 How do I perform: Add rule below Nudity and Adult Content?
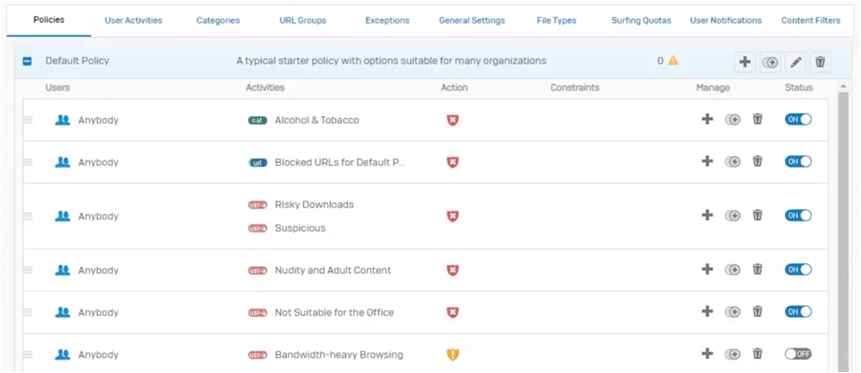(x=707, y=269)
